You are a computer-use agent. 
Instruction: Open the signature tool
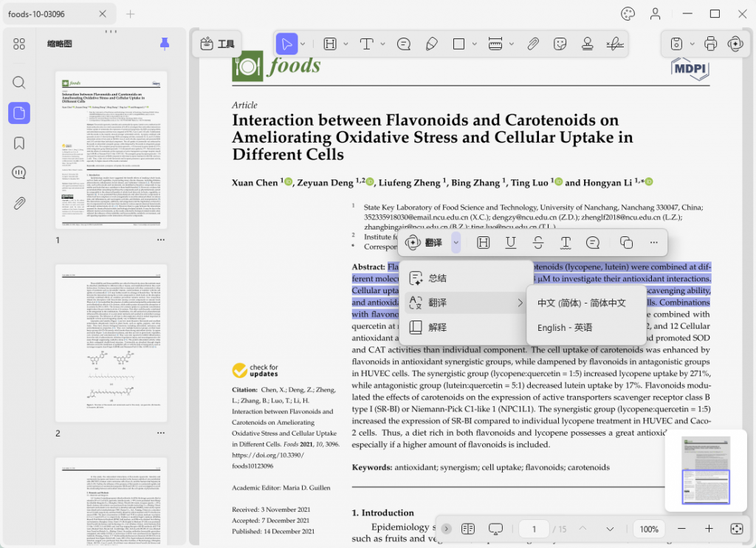[x=615, y=44]
